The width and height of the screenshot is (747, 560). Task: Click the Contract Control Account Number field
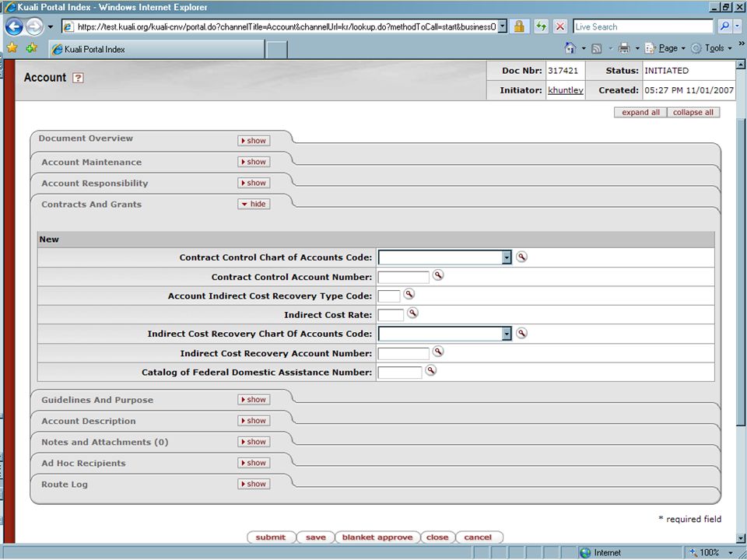(404, 277)
